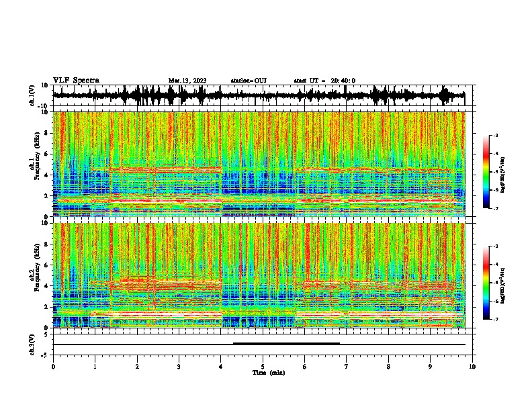Click time axis tick label "6"
The image size is (532, 411).
coord(305,367)
